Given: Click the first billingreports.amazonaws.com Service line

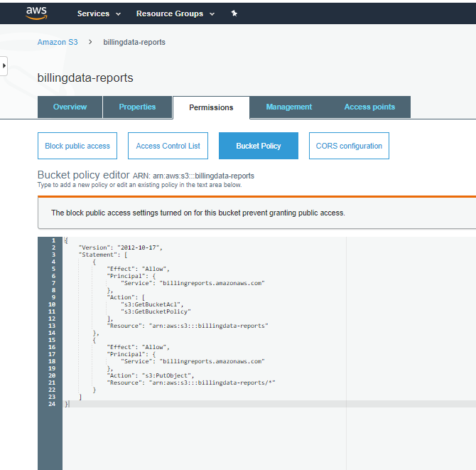Looking at the screenshot, I should click(x=193, y=283).
